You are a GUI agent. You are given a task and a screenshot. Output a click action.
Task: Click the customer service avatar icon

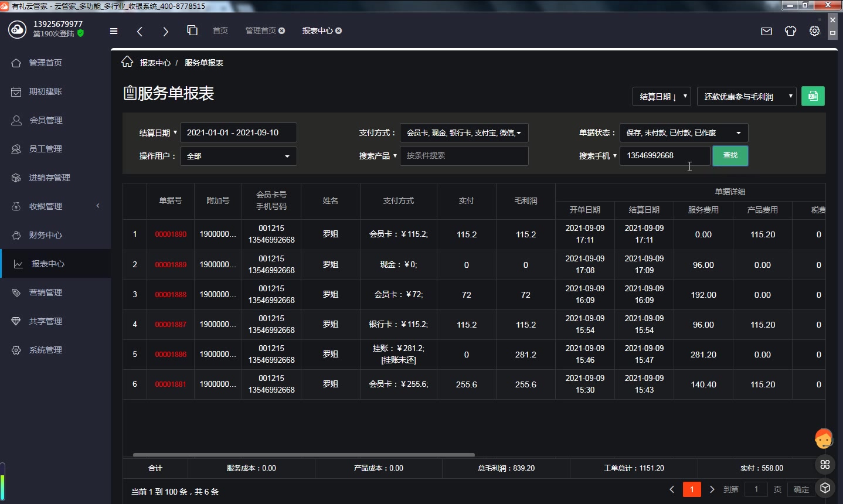[x=824, y=438]
